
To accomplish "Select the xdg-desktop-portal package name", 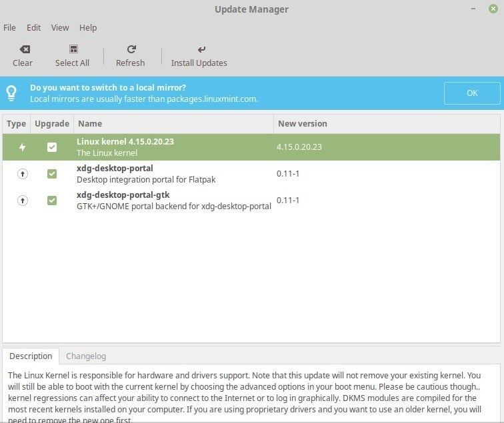I will coord(115,169).
